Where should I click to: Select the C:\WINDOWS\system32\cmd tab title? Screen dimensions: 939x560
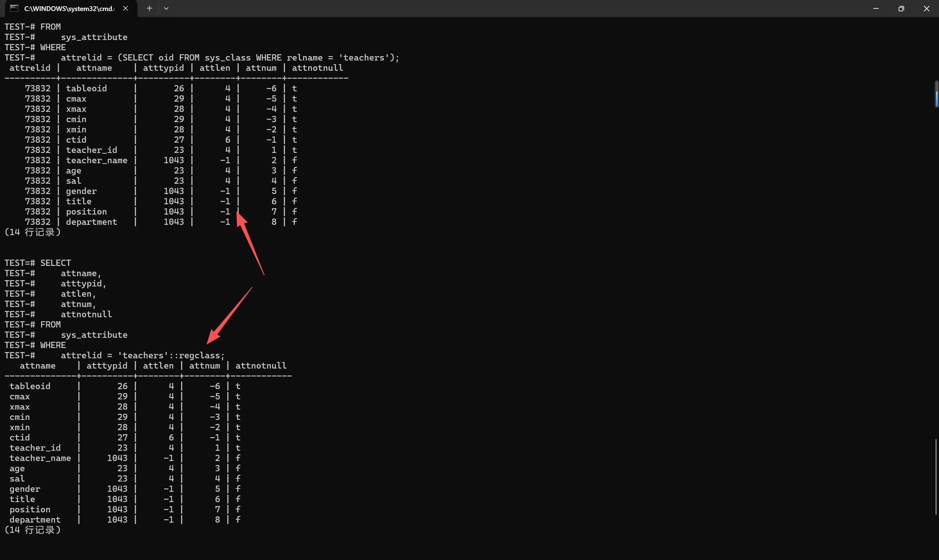pos(69,8)
